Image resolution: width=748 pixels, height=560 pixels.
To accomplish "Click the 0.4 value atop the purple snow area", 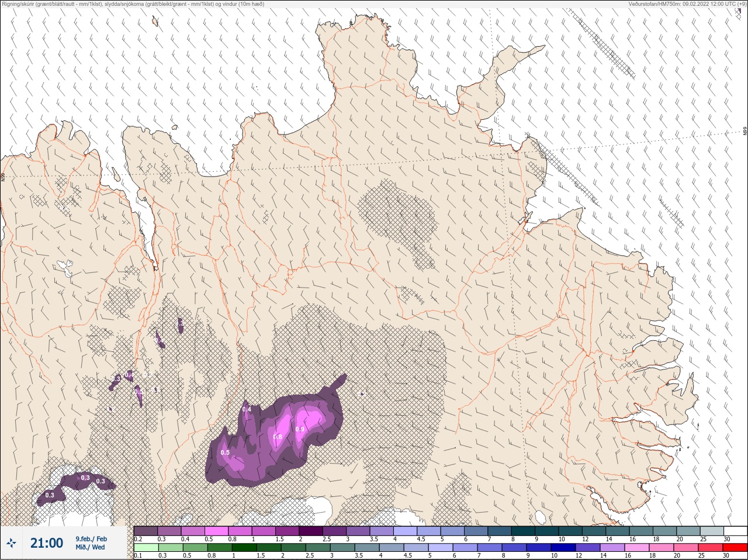I will (x=247, y=410).
